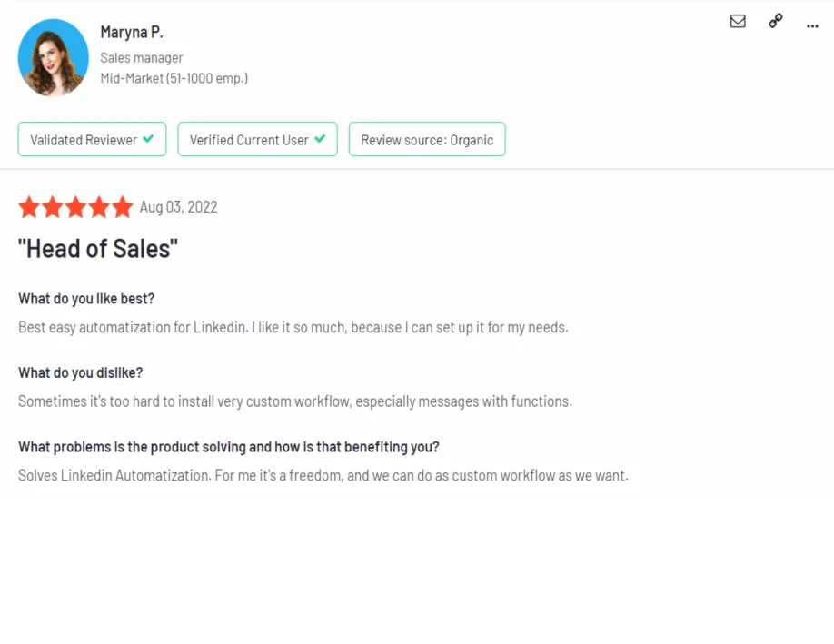Screen dimensions: 834x644
Task: Click the "Head of Sales" review title
Action: click(x=98, y=249)
